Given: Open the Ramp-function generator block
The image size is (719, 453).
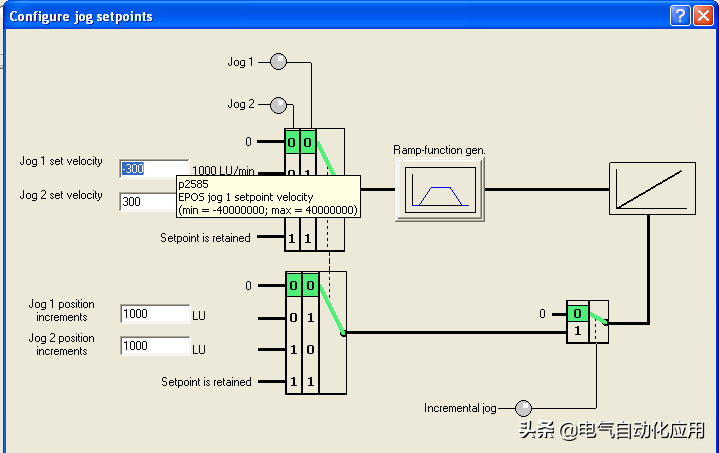Looking at the screenshot, I should pyautogui.click(x=439, y=188).
